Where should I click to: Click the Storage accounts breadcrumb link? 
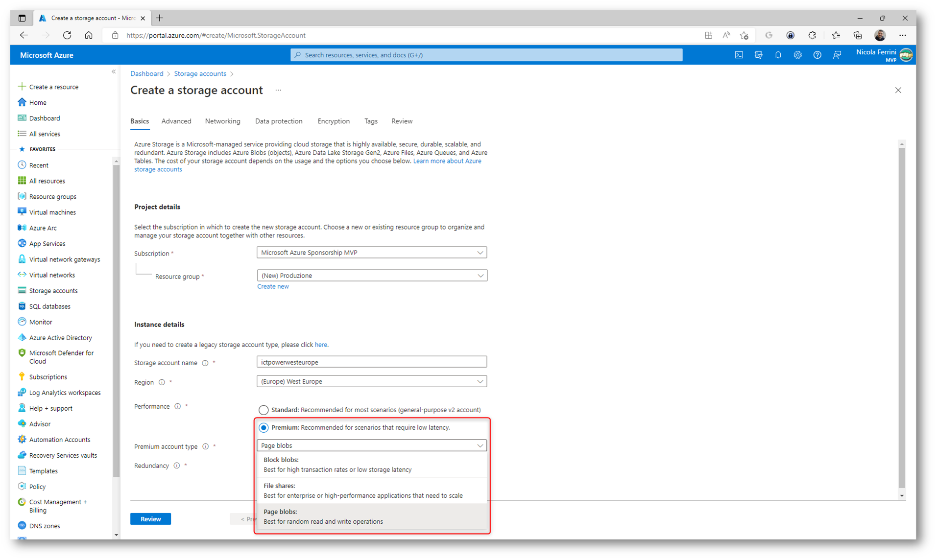click(x=200, y=73)
